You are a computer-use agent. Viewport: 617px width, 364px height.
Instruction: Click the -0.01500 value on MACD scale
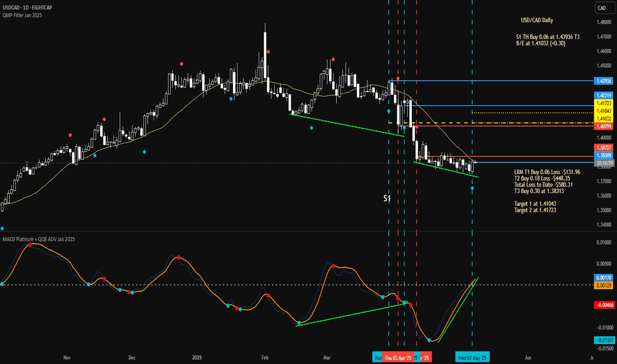[604, 348]
